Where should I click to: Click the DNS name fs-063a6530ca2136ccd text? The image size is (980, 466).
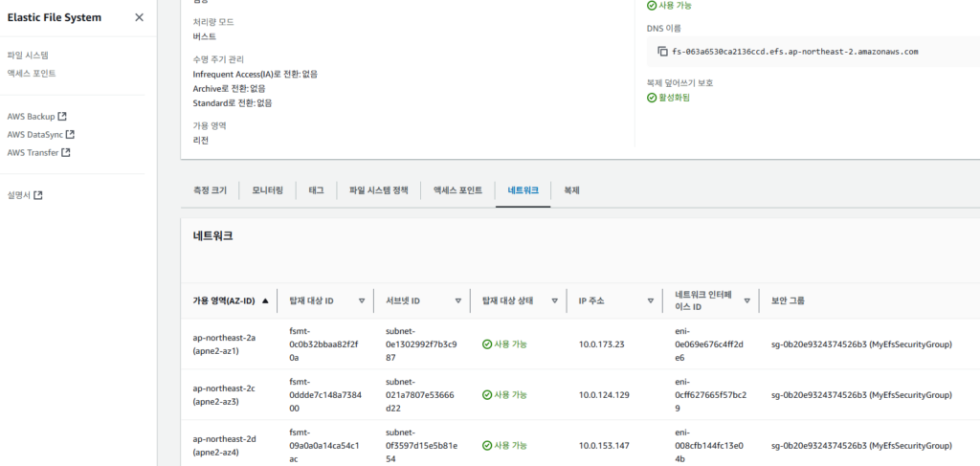tap(795, 52)
